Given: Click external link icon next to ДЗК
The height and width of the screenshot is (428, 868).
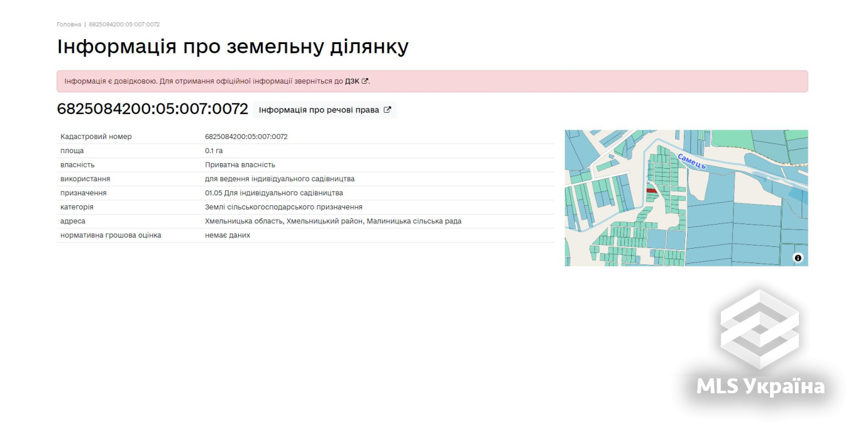Looking at the screenshot, I should pyautogui.click(x=365, y=81).
